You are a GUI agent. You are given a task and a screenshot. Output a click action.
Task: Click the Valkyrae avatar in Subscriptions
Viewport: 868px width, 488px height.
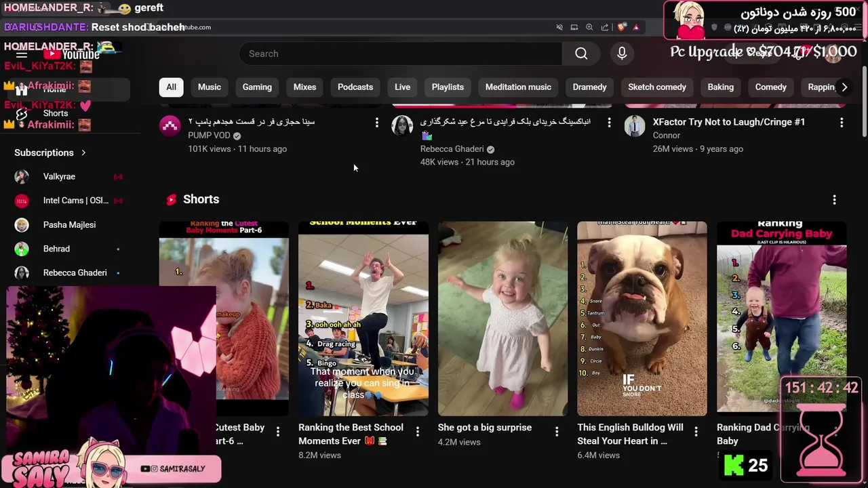22,177
